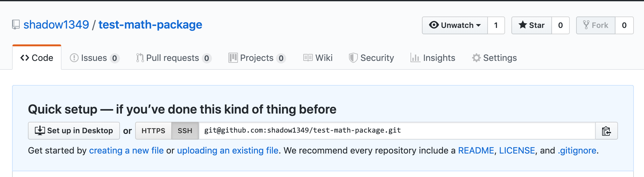The height and width of the screenshot is (177, 644).
Task: Open the Insights tab
Action: point(433,58)
